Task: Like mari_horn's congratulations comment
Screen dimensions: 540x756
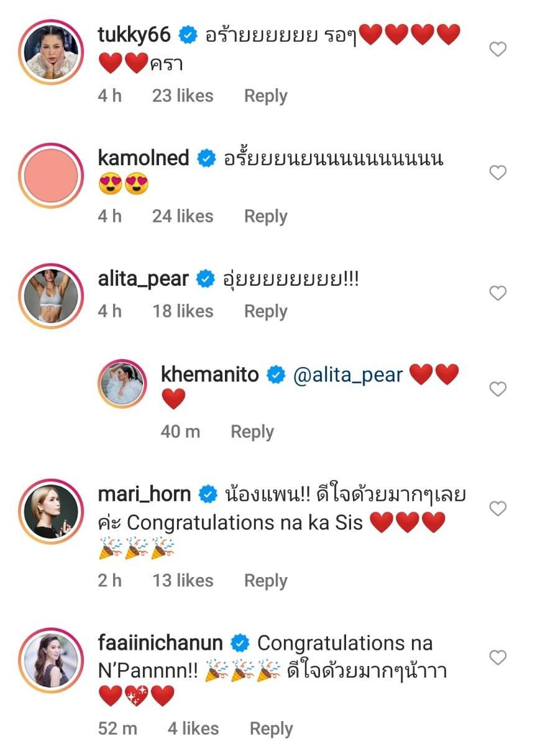Action: click(498, 509)
